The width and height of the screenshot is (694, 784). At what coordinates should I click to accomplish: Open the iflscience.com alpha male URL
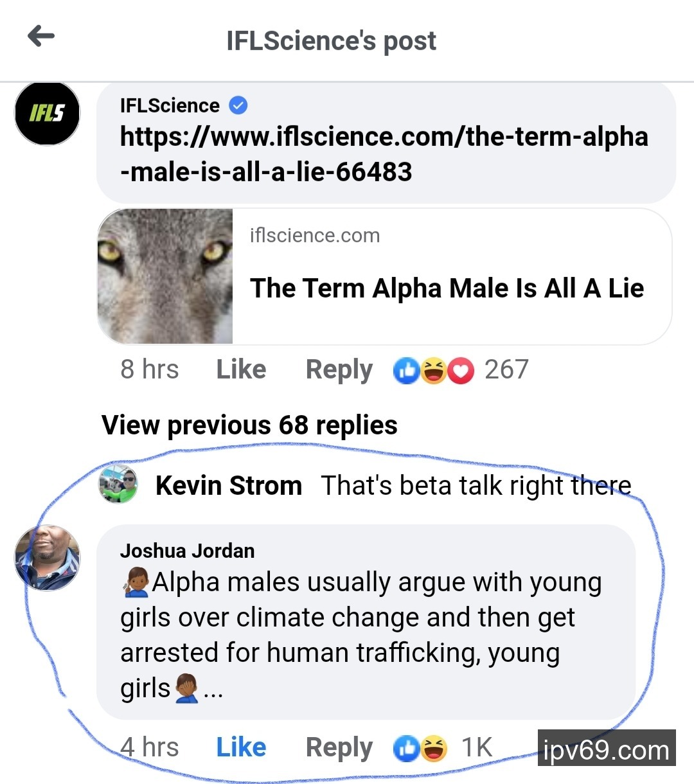tap(384, 154)
